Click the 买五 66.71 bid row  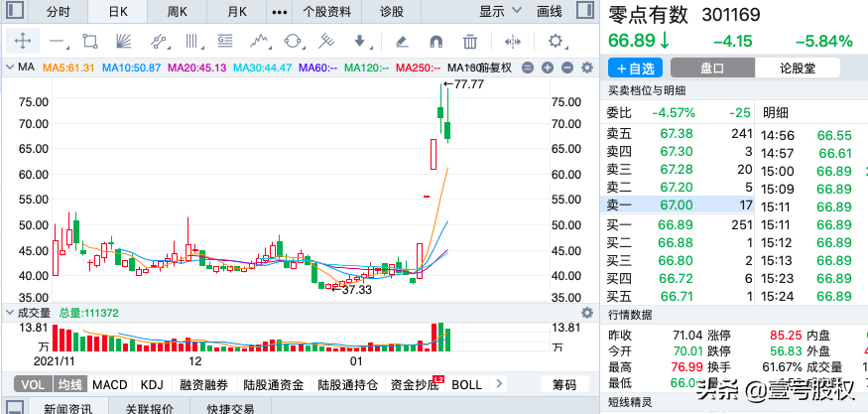coord(680,296)
